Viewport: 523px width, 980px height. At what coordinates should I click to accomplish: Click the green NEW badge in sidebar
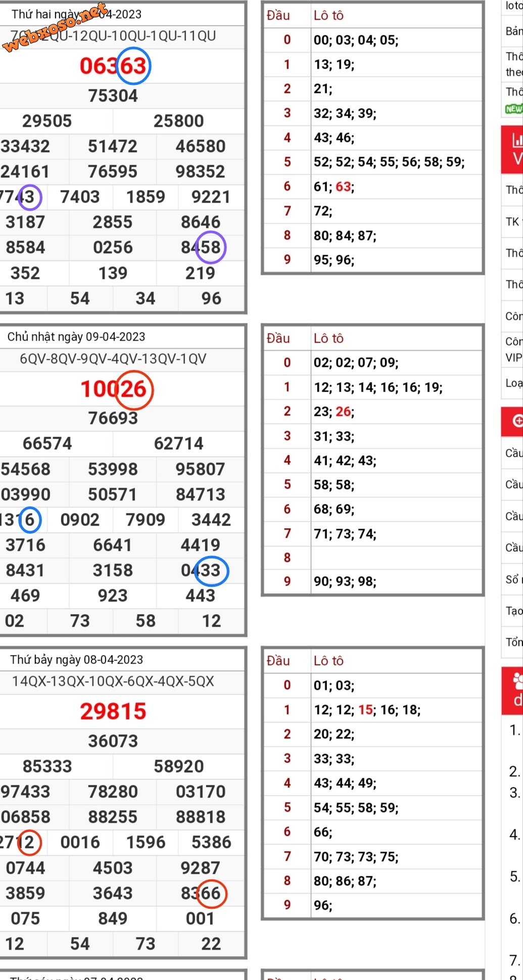514,109
